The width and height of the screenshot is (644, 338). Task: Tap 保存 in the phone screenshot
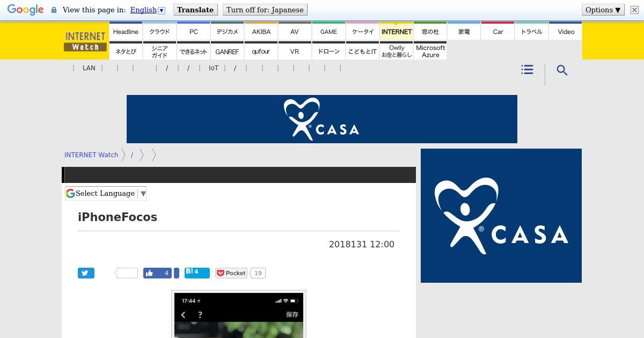click(x=292, y=315)
